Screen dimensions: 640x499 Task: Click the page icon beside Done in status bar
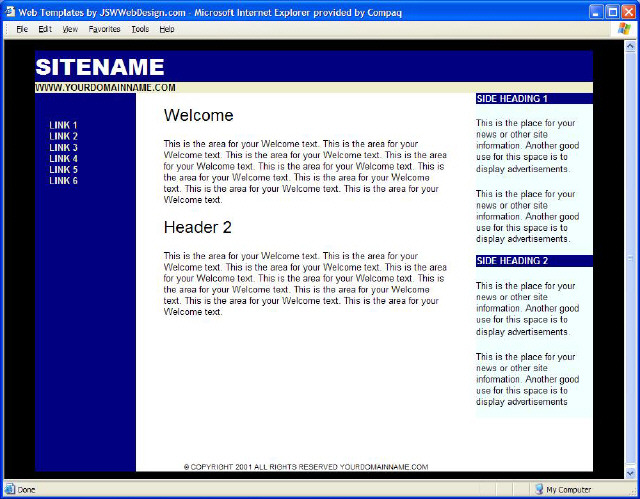pyautogui.click(x=9, y=489)
